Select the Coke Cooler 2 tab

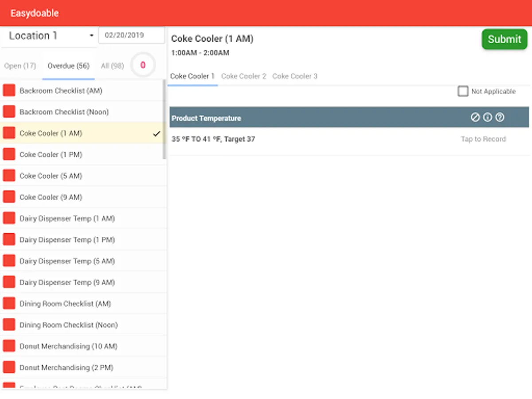(244, 76)
